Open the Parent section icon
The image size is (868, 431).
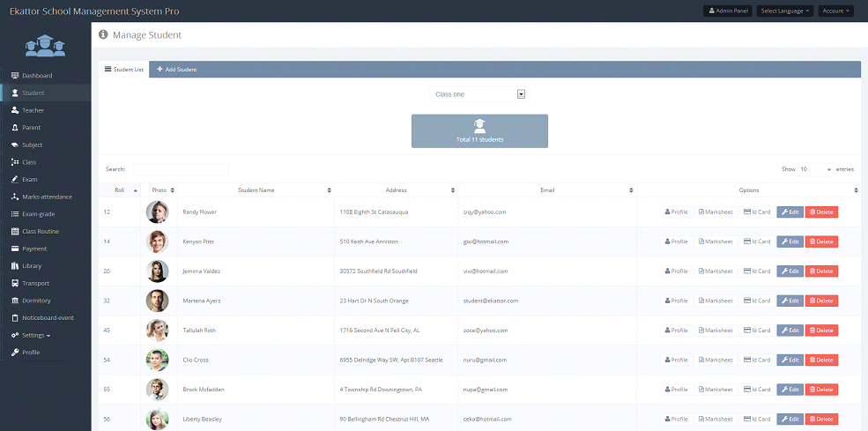[15, 128]
